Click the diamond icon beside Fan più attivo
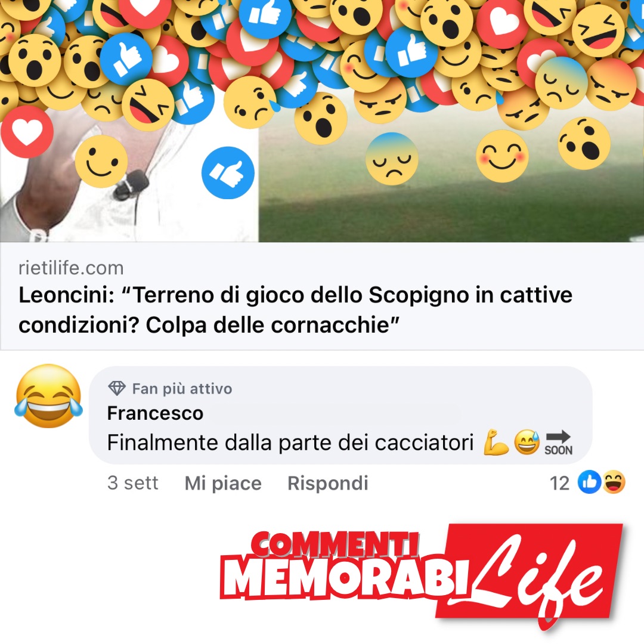 117,388
